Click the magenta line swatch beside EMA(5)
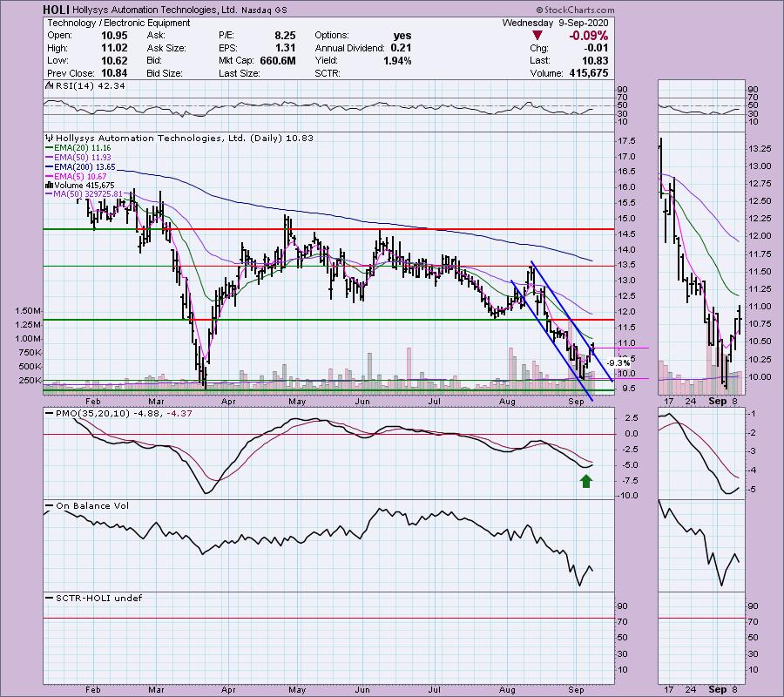Image resolution: width=784 pixels, height=697 pixels. tap(49, 176)
